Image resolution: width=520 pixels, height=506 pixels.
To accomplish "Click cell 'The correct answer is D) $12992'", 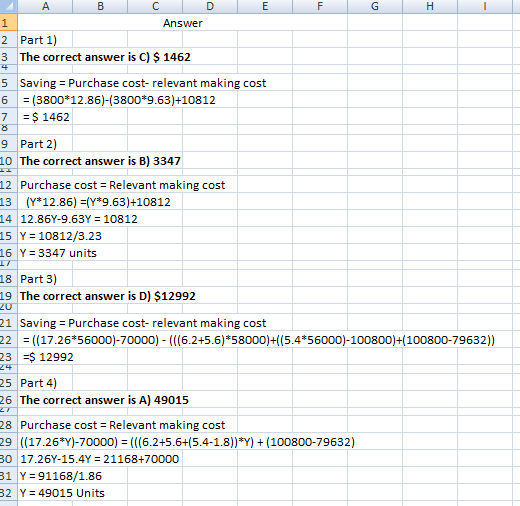I will click(107, 296).
